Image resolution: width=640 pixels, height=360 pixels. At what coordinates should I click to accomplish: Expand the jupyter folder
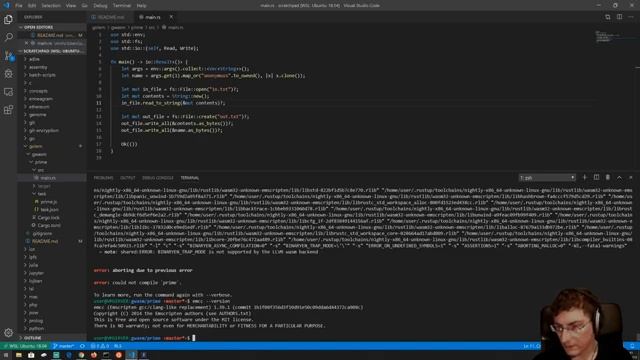pos(36,273)
